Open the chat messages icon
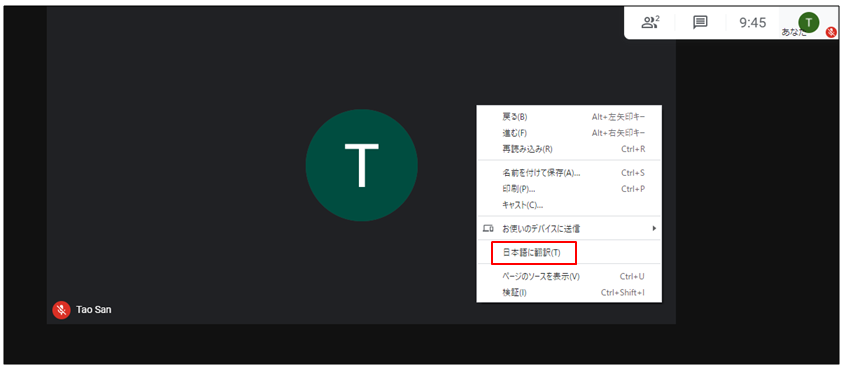Viewport: 847px width, 370px height. coord(700,22)
